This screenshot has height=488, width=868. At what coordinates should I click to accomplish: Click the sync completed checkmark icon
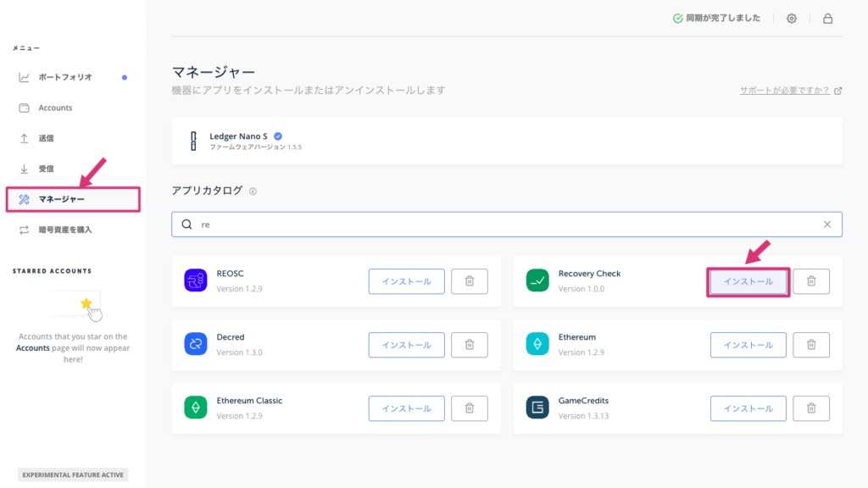(677, 19)
